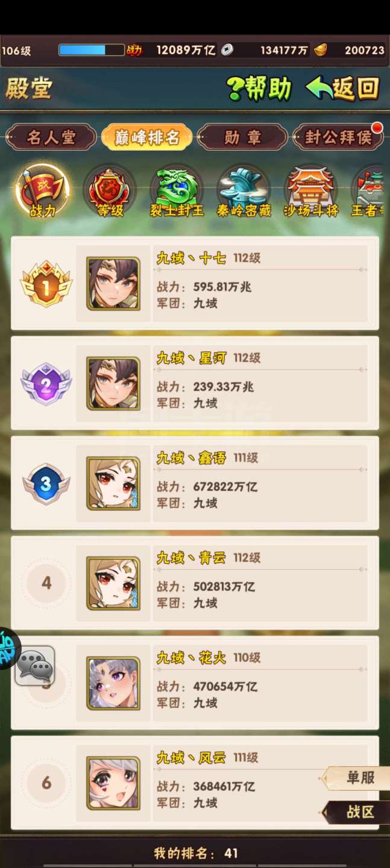This screenshot has height=868, width=390.
Task: Select the 战力 ranking category icon
Action: [x=42, y=192]
